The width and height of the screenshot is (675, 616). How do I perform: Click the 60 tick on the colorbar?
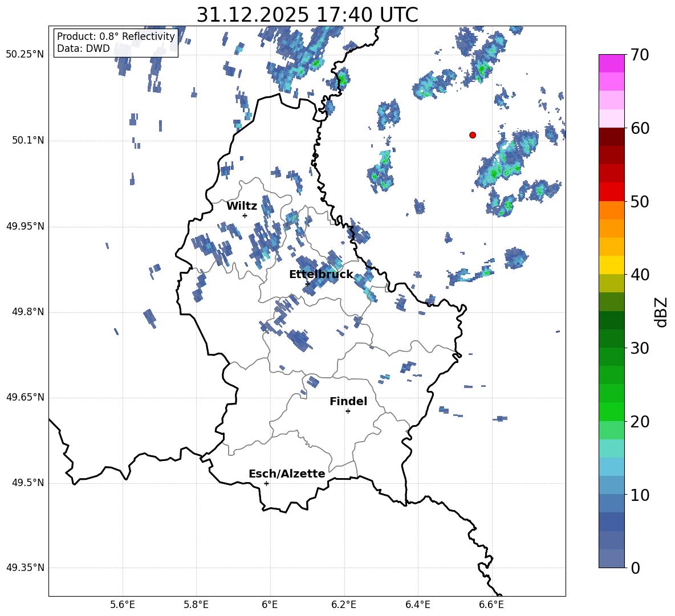tap(640, 128)
